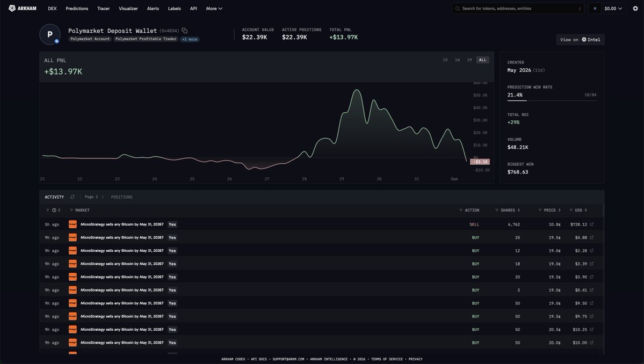Set chart range to ALL
The height and width of the screenshot is (364, 644).
482,60
